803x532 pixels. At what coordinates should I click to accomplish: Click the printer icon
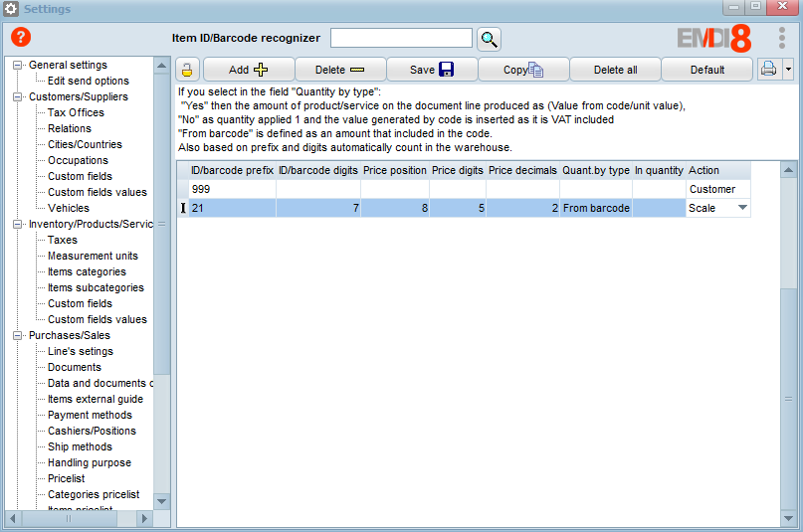tap(769, 69)
